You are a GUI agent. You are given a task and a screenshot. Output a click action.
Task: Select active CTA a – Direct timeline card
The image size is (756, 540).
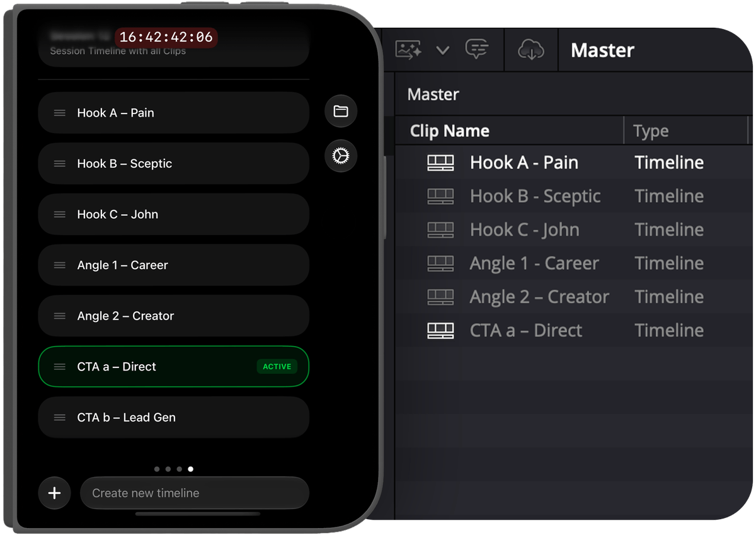174,367
